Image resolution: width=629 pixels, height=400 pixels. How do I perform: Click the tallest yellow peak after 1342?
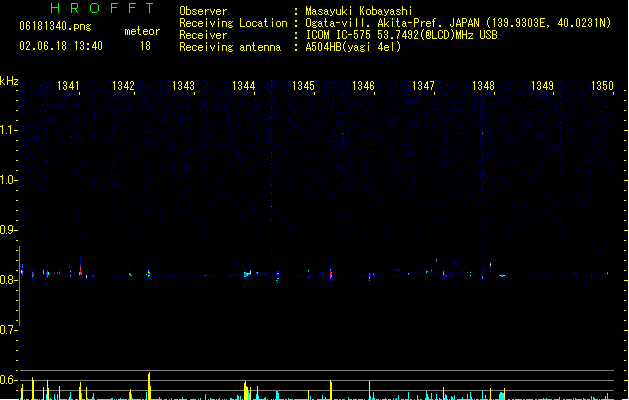tap(149, 386)
